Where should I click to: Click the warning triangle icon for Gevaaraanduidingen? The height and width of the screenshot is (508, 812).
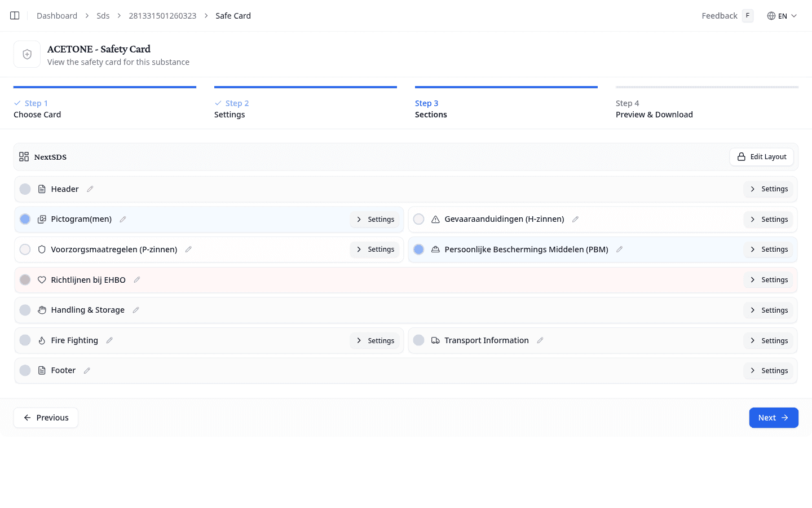tap(435, 219)
